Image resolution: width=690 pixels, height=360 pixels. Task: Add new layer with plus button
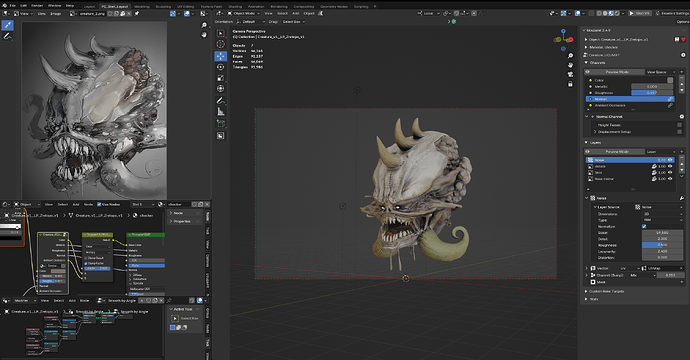coord(682,151)
